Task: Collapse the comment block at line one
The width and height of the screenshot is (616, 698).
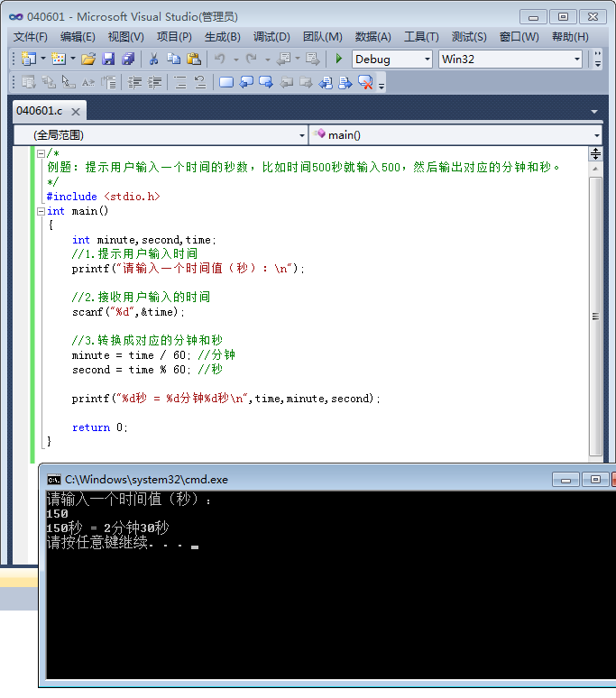Action: 41,153
